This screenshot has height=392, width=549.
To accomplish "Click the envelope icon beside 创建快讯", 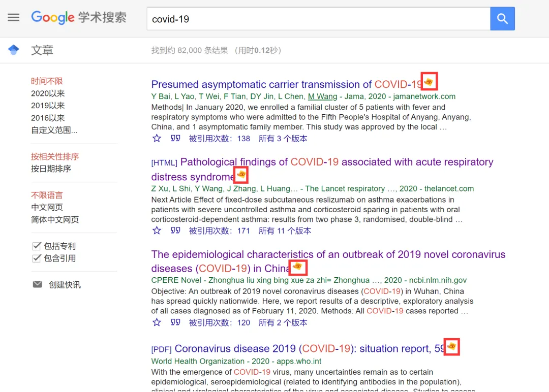I will [x=37, y=284].
